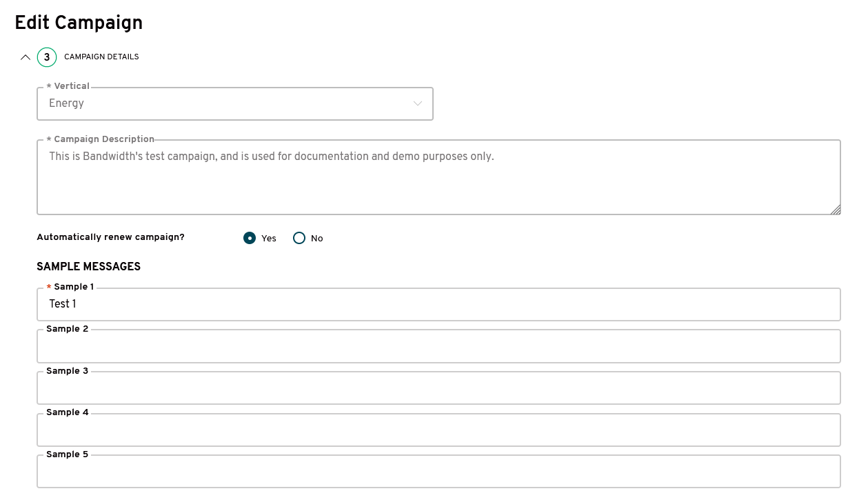Click into the Sample 2 message field
Screen dimensions: 868x491
[x=438, y=346]
